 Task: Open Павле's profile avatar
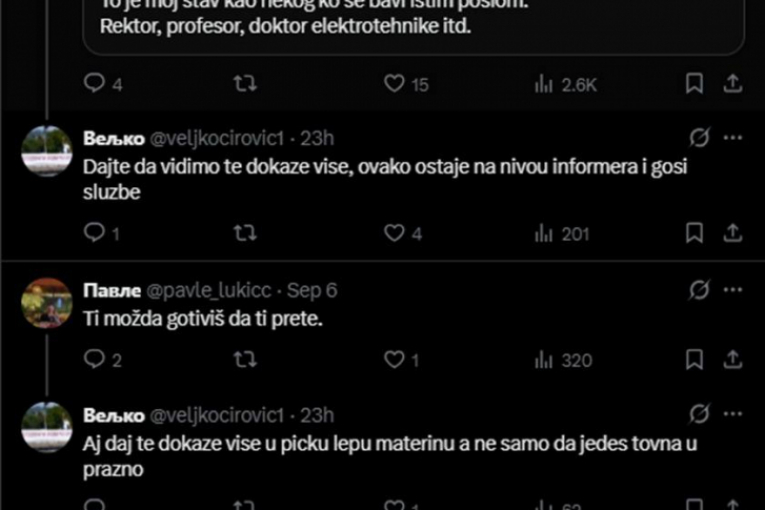click(x=47, y=303)
